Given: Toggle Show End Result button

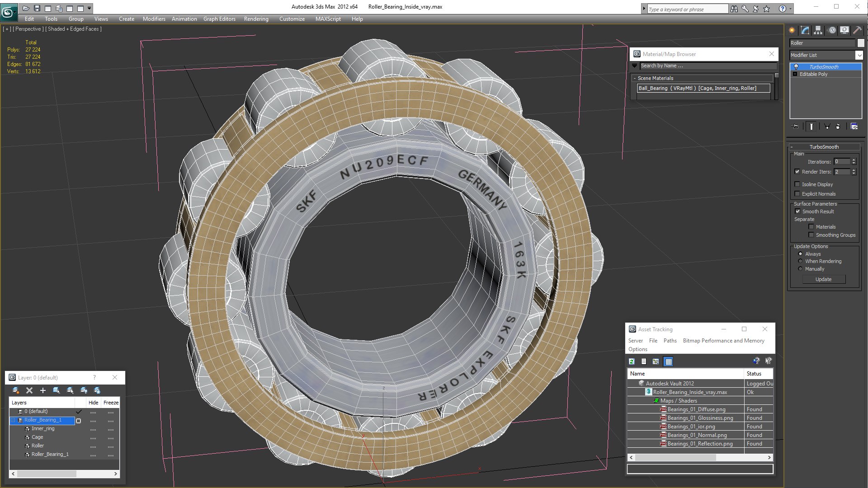Looking at the screenshot, I should (811, 127).
